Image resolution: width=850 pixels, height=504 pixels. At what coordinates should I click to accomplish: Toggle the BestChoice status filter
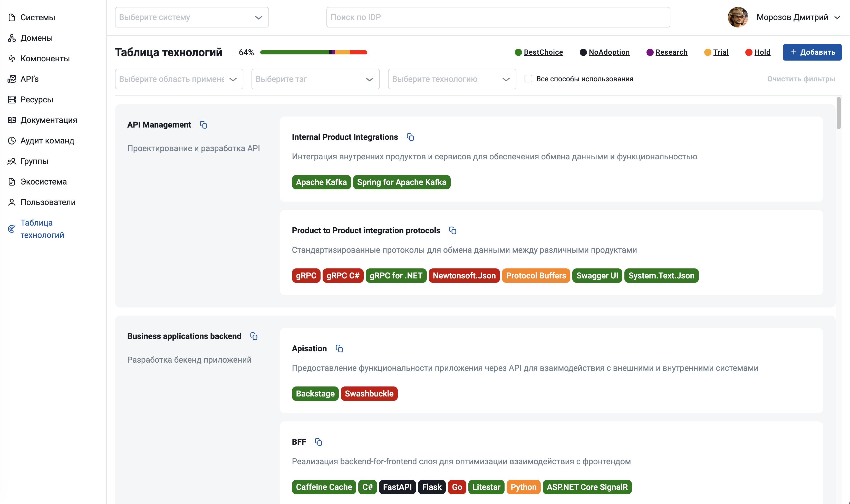pyautogui.click(x=539, y=52)
